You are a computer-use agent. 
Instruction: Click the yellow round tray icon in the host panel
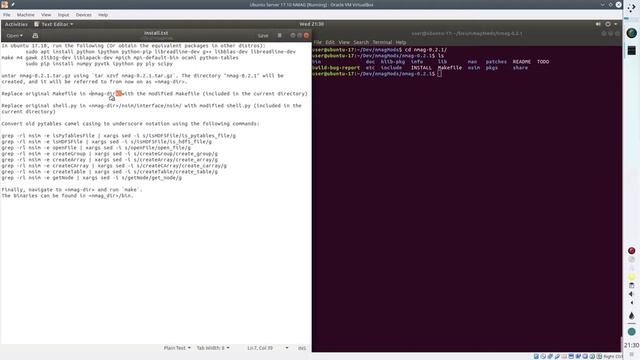[631, 277]
